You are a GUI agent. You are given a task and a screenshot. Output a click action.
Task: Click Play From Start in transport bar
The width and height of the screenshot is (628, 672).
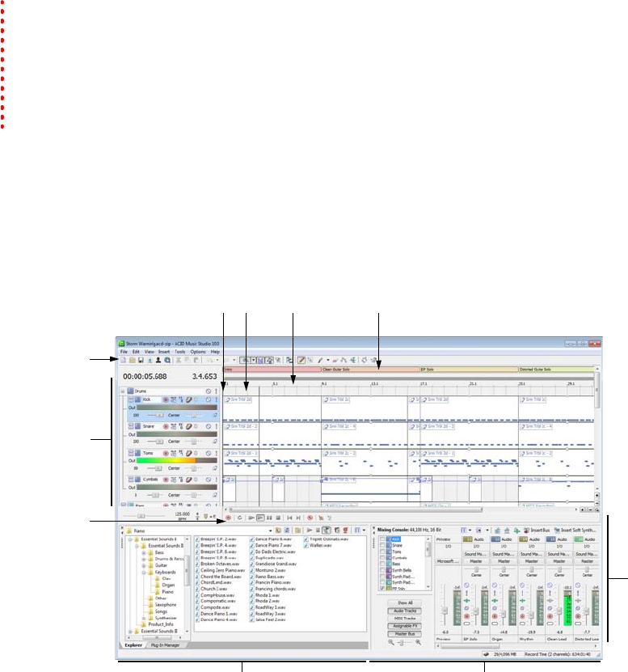[x=251, y=518]
